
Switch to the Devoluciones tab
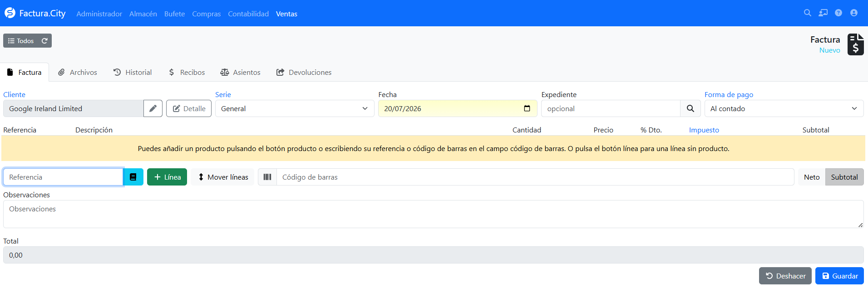(x=304, y=72)
